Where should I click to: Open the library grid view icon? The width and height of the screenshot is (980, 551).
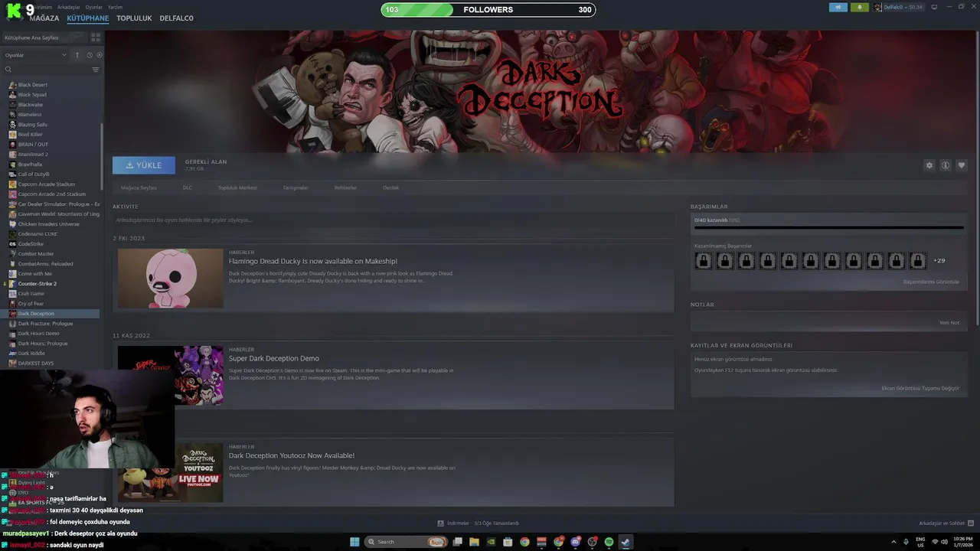pos(96,37)
